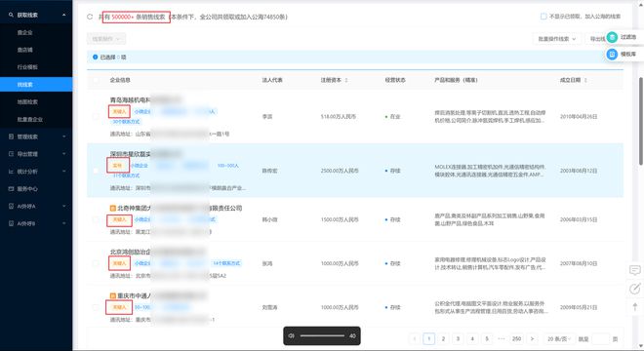This screenshot has height=351, width=644.
Task: Open 行业模板 in the sidebar
Action: (x=27, y=67)
